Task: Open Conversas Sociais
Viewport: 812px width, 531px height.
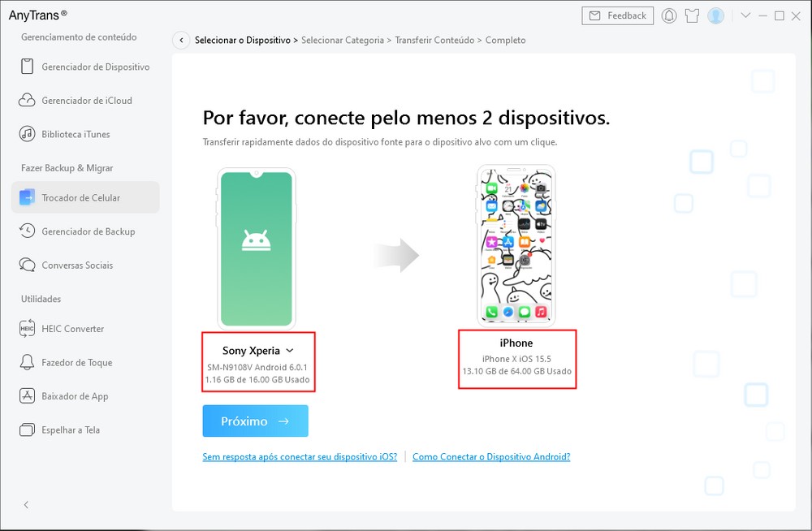Action: click(77, 265)
